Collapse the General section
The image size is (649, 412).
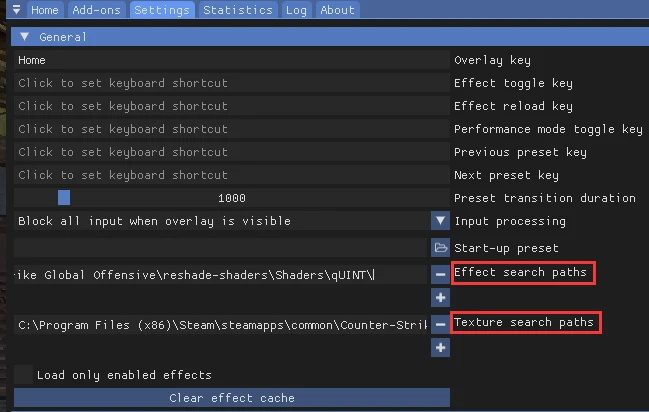pyautogui.click(x=25, y=37)
